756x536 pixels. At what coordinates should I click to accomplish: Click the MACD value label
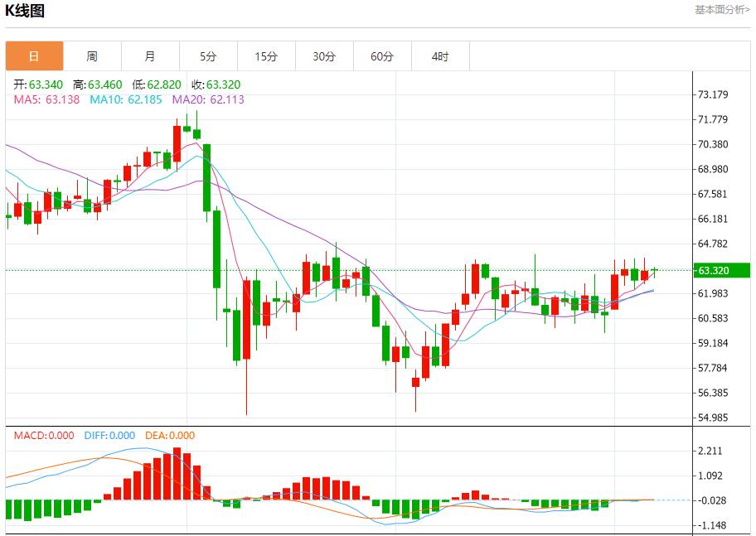tap(43, 436)
